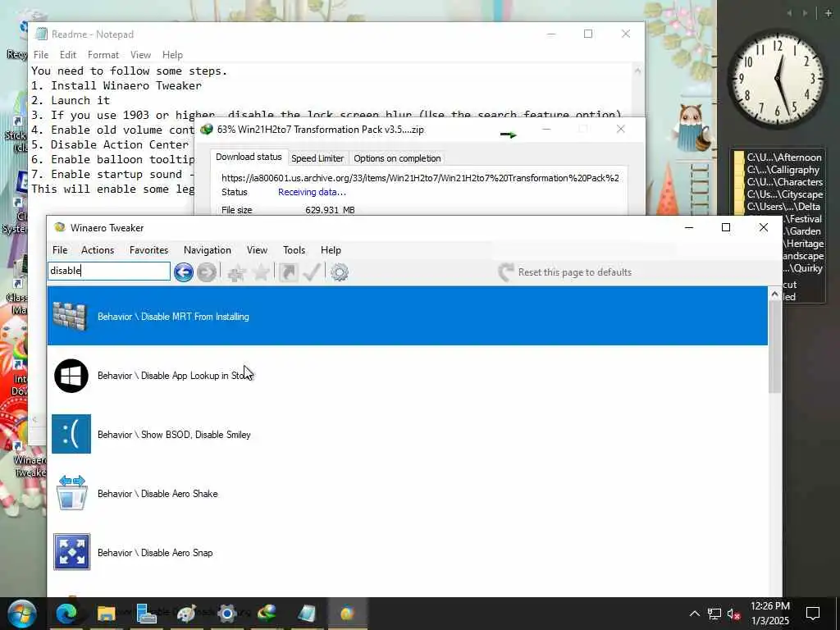This screenshot has width=840, height=630.
Task: Select Behavior \ Disable Aero Shake result
Action: pos(407,493)
